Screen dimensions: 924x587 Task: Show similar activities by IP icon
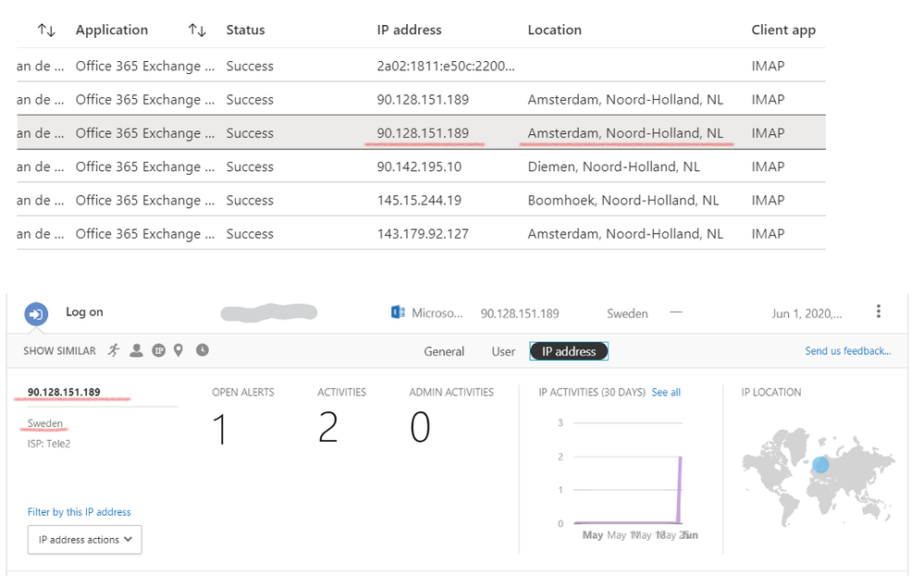pos(158,350)
